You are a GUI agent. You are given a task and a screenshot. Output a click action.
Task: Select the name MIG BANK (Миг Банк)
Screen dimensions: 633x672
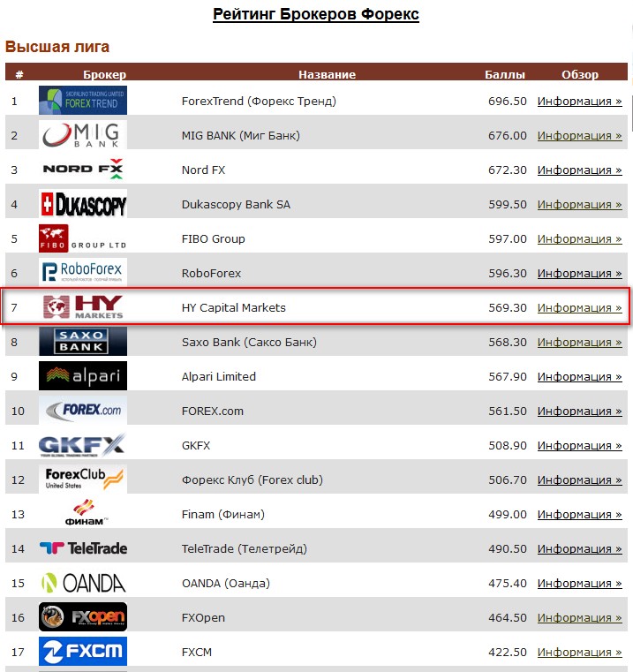241,135
